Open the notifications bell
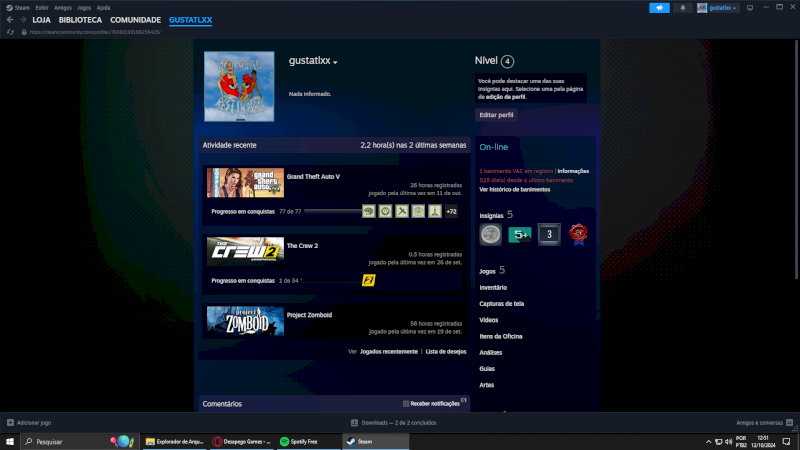Viewport: 800px width, 450px height. click(683, 8)
